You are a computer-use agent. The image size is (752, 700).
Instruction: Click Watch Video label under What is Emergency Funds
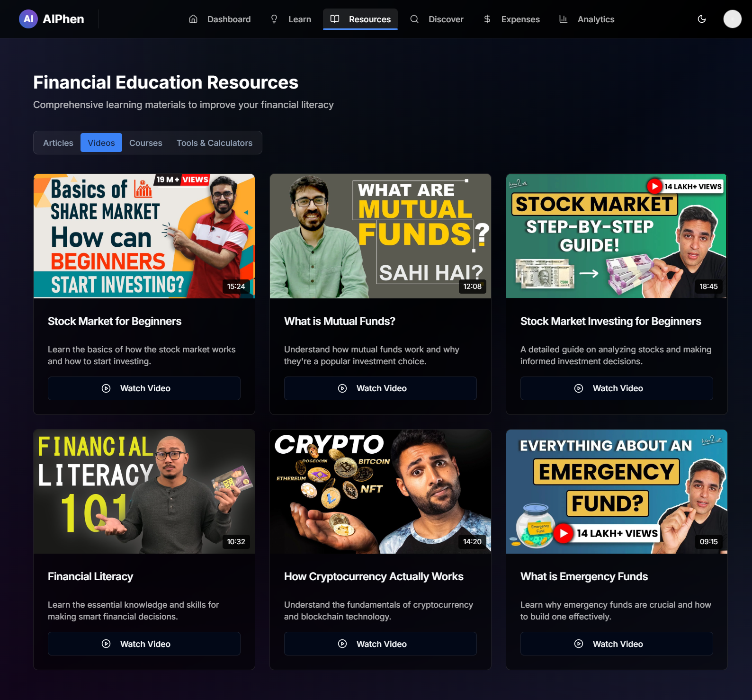[x=618, y=644]
